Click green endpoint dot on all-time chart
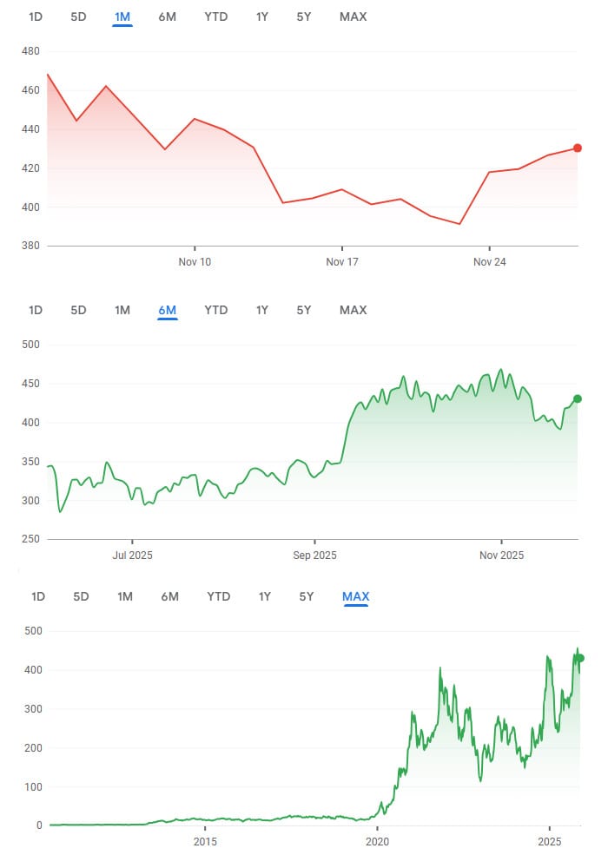Screen dimensions: 608x868 pos(579,658)
